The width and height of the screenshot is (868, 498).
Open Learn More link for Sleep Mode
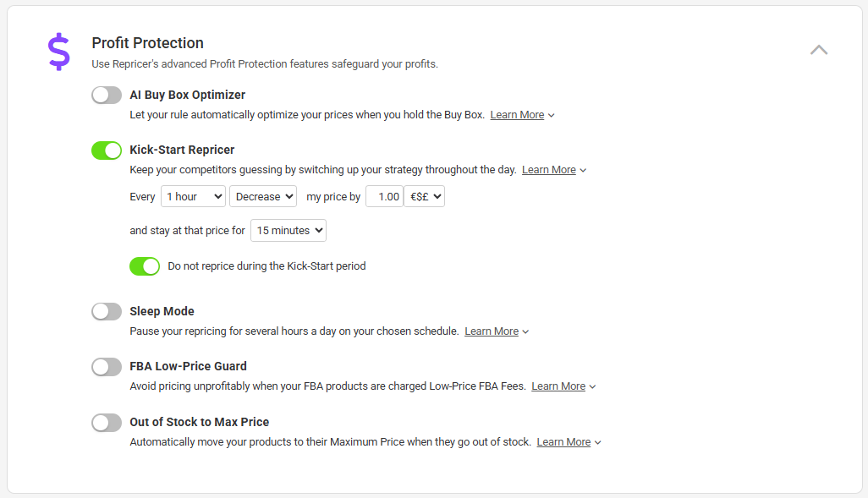(492, 331)
